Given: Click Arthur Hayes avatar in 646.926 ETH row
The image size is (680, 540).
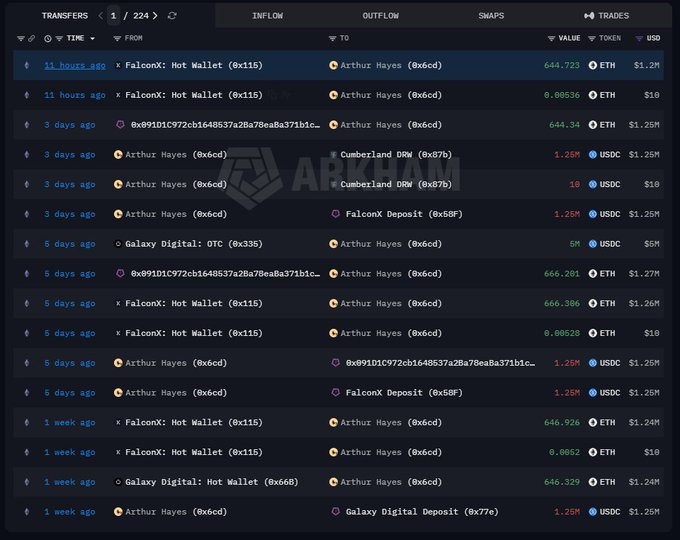Looking at the screenshot, I should click(x=333, y=422).
